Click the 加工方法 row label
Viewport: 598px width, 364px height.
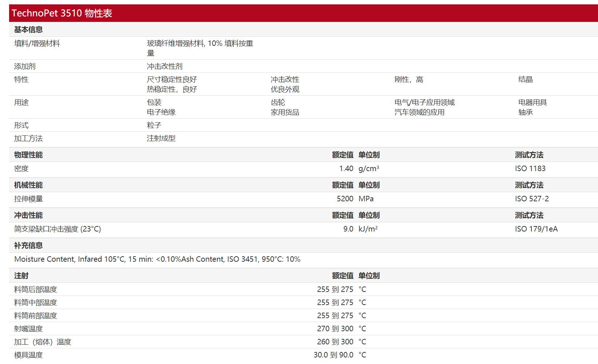click(28, 138)
